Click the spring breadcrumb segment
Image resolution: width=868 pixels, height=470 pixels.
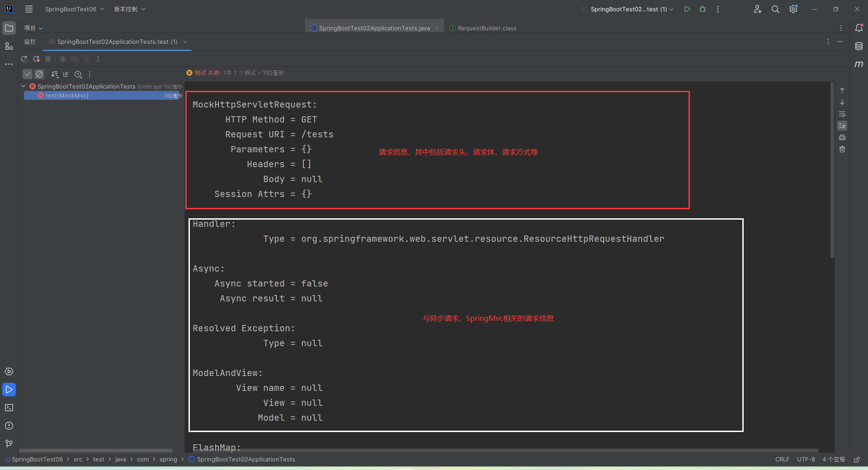168,459
